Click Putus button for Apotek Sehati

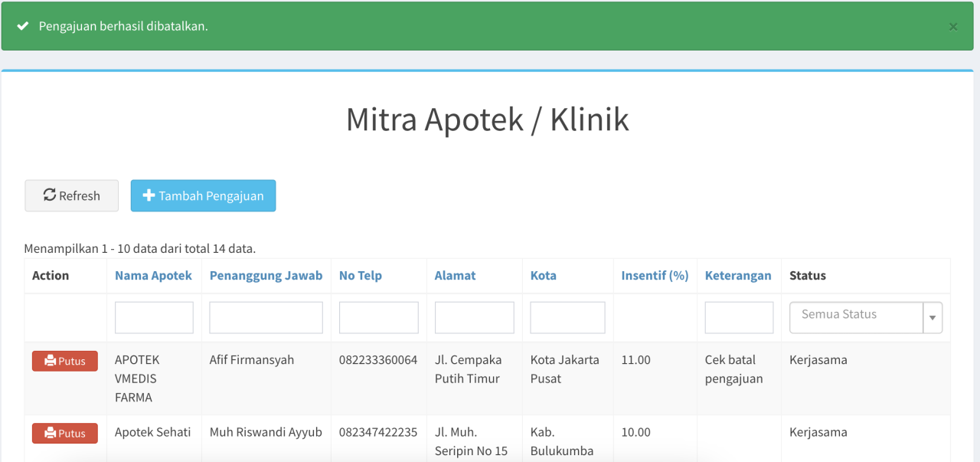(x=65, y=433)
